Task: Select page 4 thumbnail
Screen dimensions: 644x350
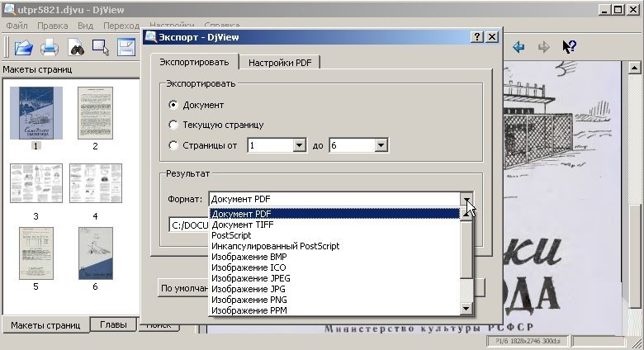Action: (x=96, y=183)
